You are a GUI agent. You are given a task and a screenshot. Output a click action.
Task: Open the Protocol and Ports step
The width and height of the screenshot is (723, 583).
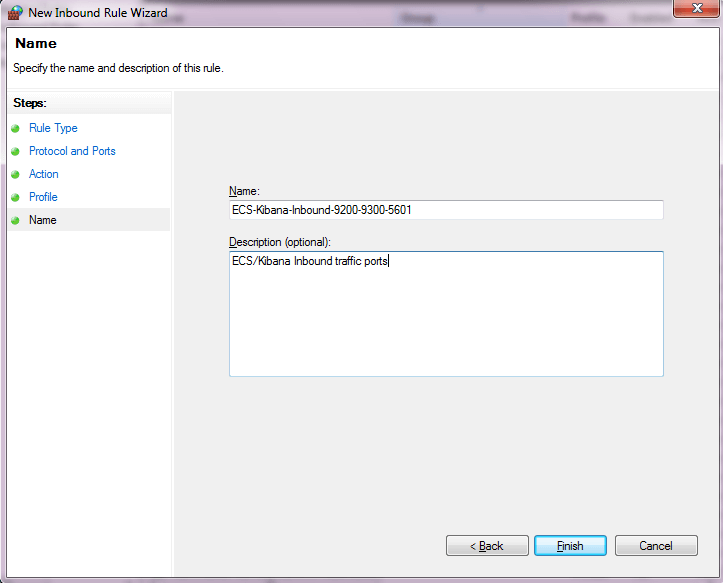pyautogui.click(x=72, y=151)
